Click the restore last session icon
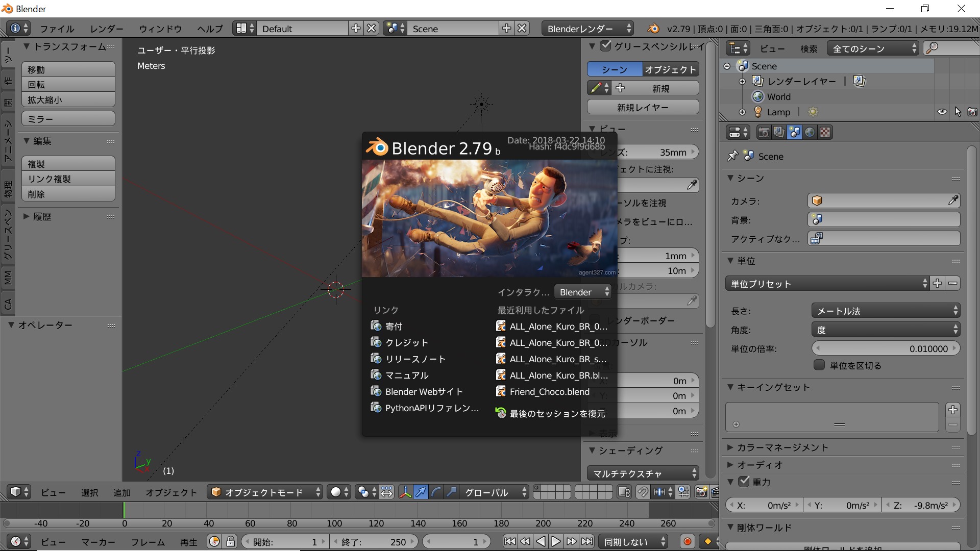The image size is (980, 551). tap(501, 413)
